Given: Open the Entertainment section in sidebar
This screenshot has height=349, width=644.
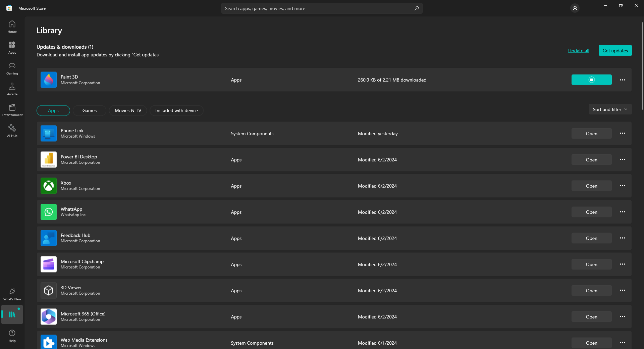Looking at the screenshot, I should [x=12, y=110].
